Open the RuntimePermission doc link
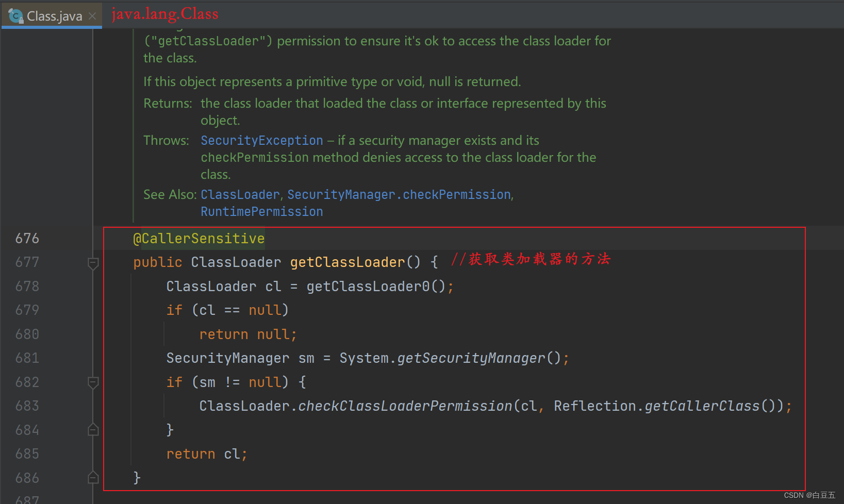Viewport: 844px width, 504px height. click(262, 212)
